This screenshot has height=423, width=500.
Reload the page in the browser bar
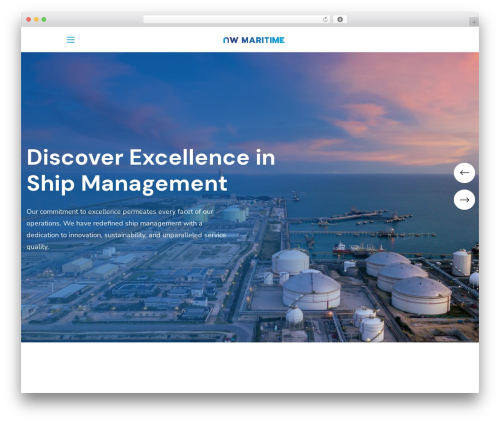325,20
